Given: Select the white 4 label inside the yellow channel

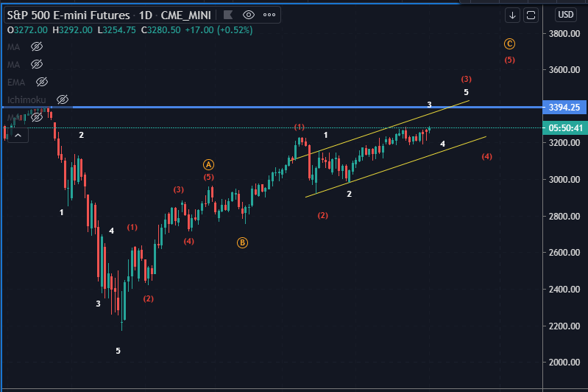Looking at the screenshot, I should [x=442, y=144].
